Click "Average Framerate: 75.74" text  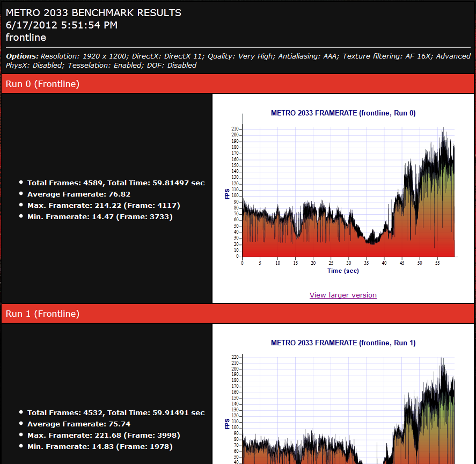pyautogui.click(x=79, y=424)
